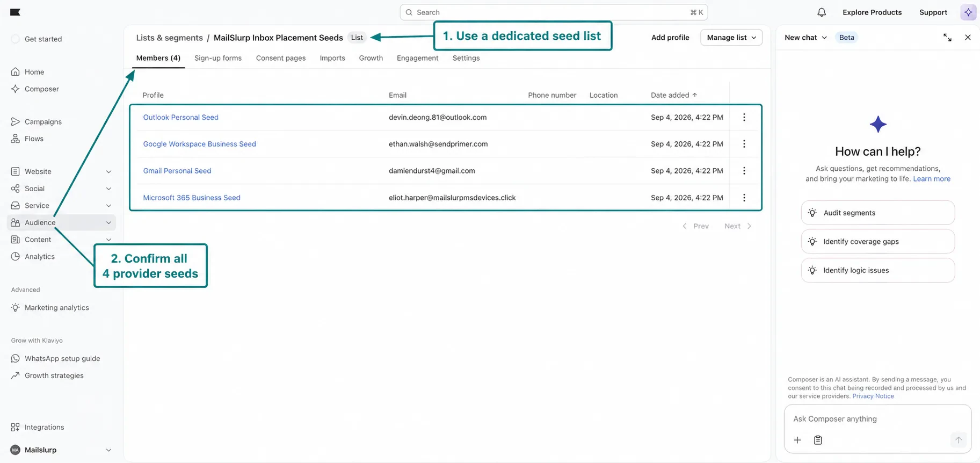Screen dimensions: 980x463
Task: Open the Mailslurp account menu
Action: (62, 450)
